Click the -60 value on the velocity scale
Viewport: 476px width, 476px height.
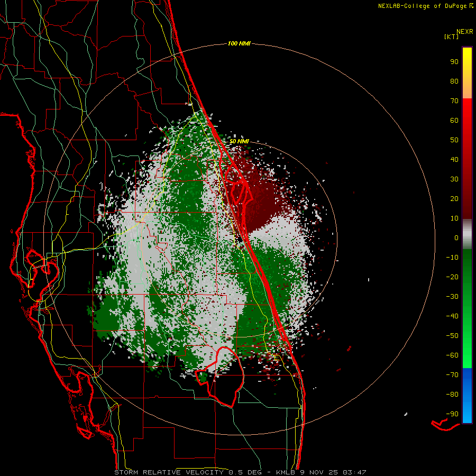click(x=452, y=355)
